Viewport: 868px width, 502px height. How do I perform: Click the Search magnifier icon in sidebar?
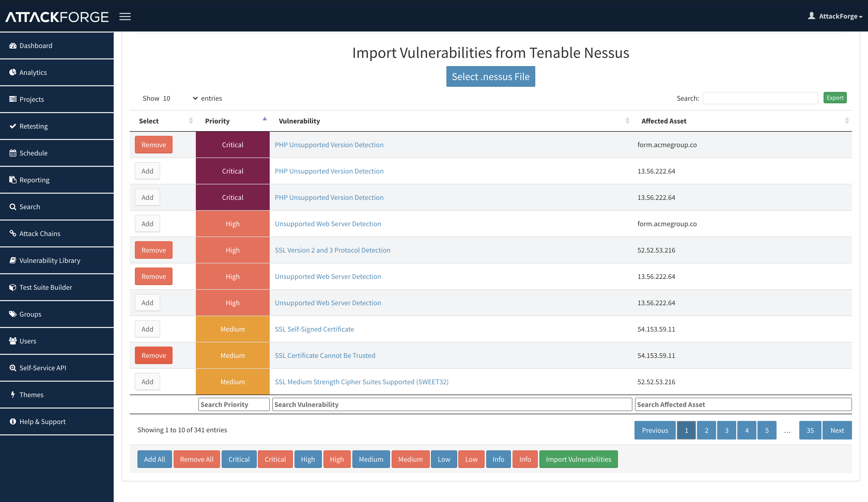[x=13, y=207]
